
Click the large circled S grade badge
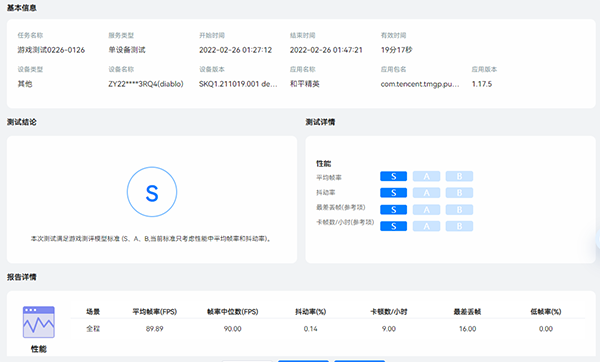coord(152,192)
